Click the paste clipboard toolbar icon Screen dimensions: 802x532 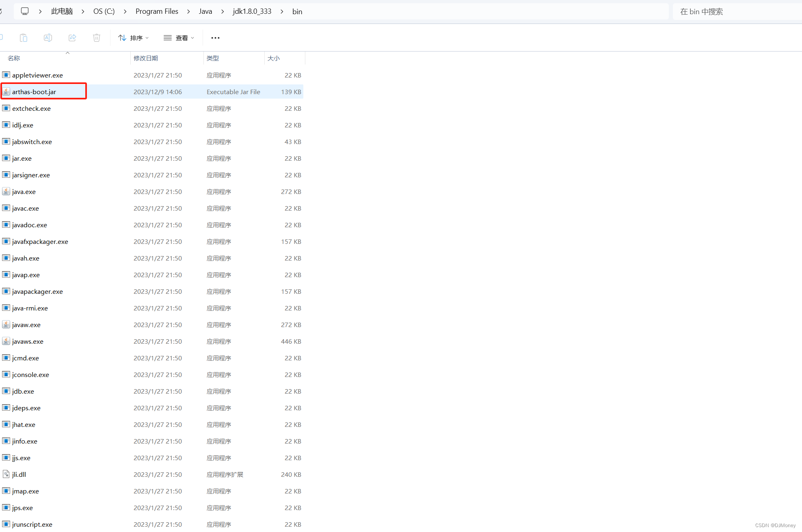point(24,38)
